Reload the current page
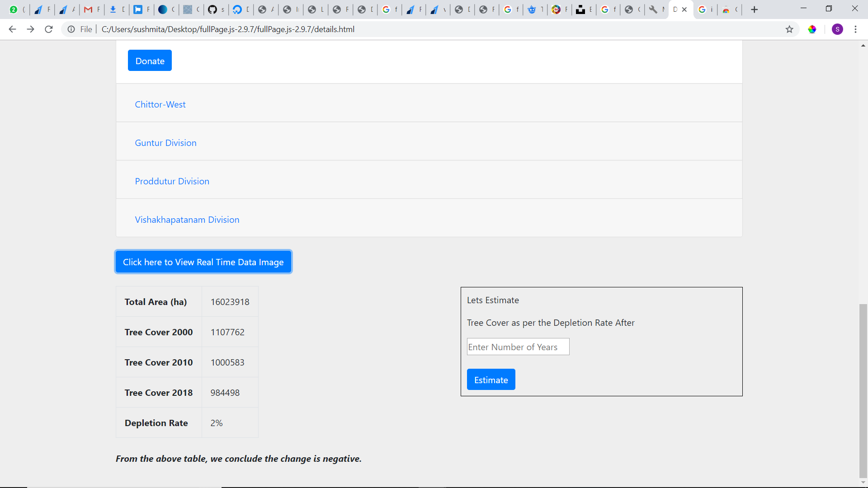The height and width of the screenshot is (488, 868). coord(49,29)
